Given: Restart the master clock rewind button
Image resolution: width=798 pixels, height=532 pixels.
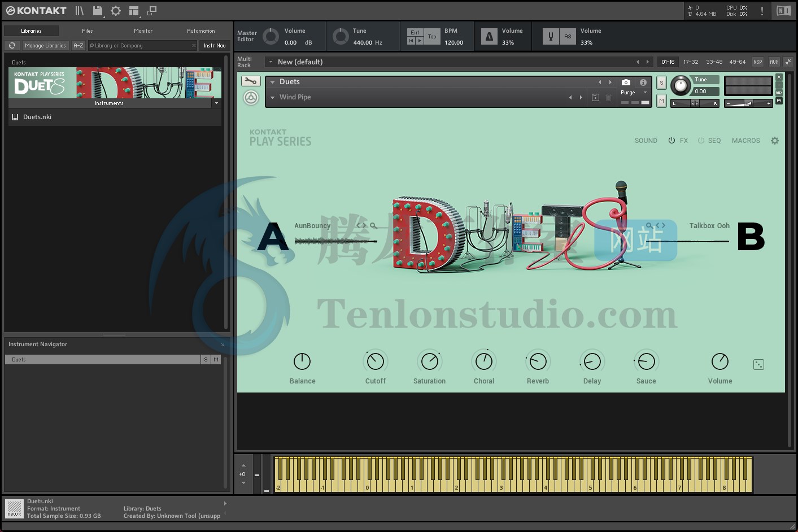Looking at the screenshot, I should point(411,41).
